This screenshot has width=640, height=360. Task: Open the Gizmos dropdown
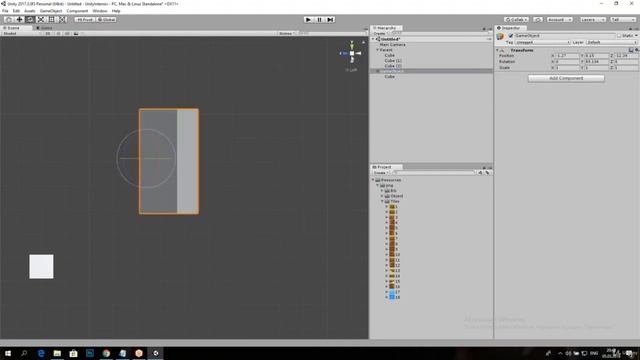click(287, 33)
